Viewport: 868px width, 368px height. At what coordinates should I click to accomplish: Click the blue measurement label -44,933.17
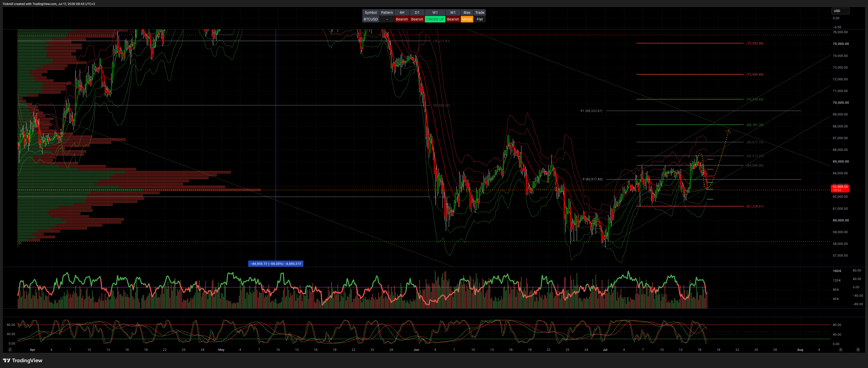click(276, 264)
